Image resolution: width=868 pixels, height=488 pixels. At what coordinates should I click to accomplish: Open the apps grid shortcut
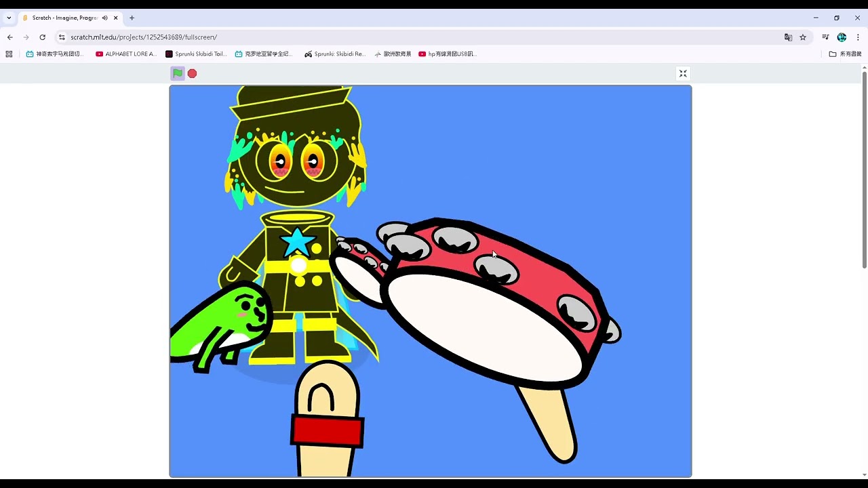click(9, 54)
